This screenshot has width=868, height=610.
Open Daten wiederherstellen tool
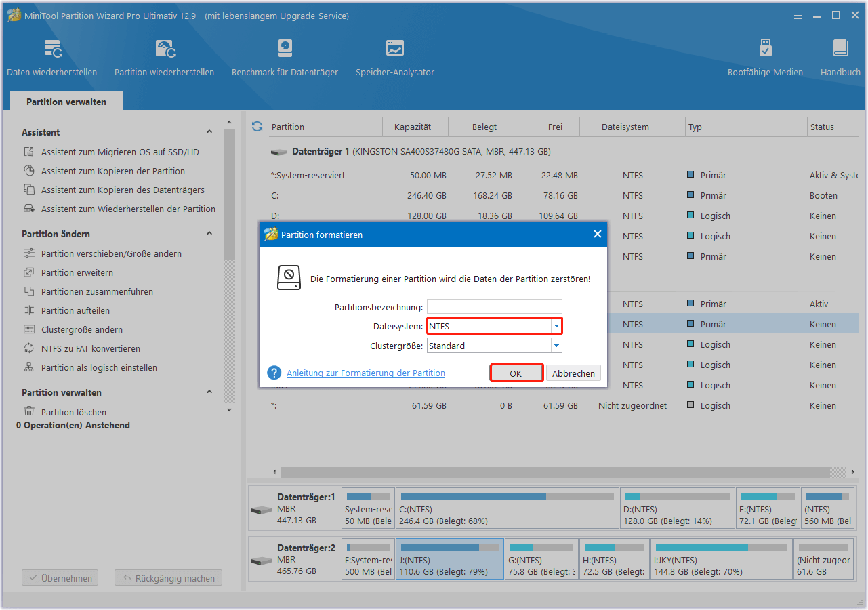pyautogui.click(x=52, y=58)
